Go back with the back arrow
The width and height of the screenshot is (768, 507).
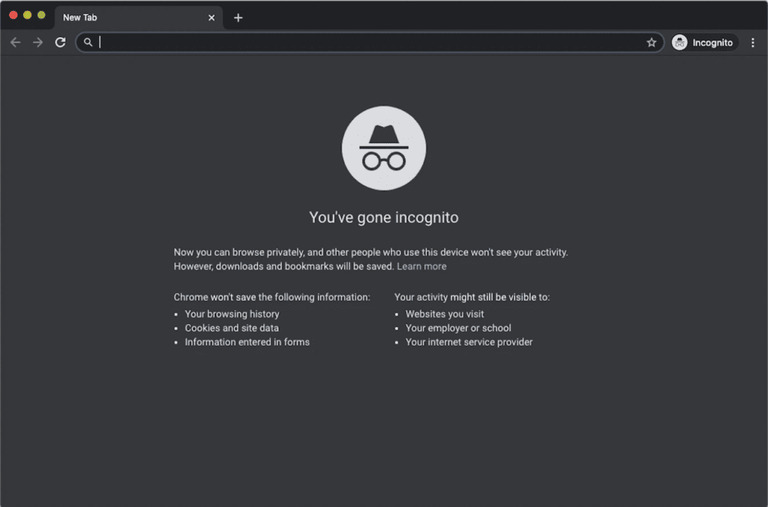coord(15,43)
